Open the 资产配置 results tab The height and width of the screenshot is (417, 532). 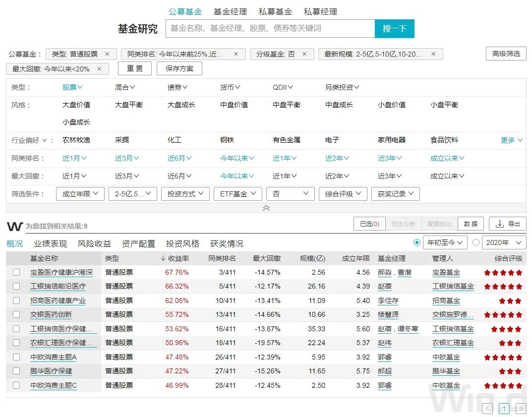pyautogui.click(x=138, y=243)
